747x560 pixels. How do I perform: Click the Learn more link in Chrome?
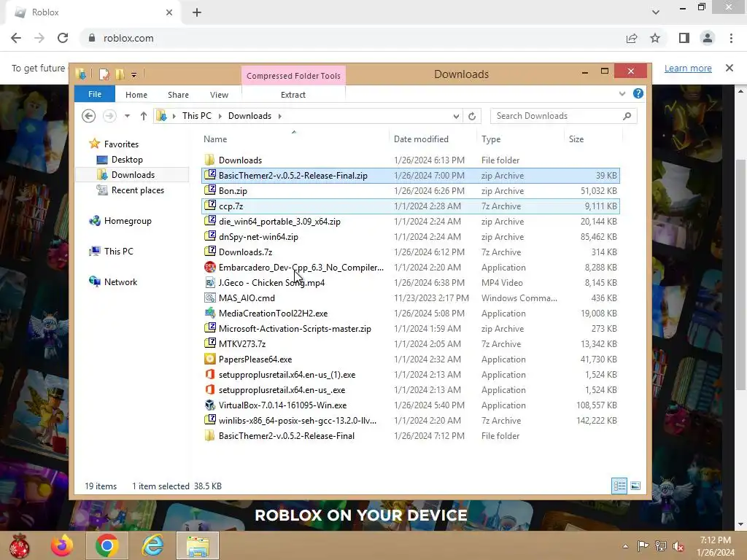688,68
